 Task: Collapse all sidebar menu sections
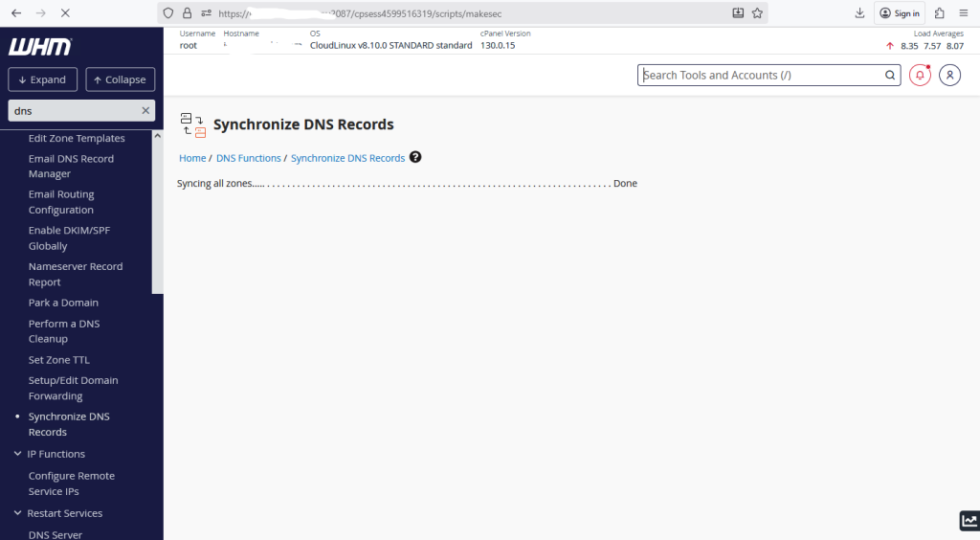pyautogui.click(x=120, y=79)
